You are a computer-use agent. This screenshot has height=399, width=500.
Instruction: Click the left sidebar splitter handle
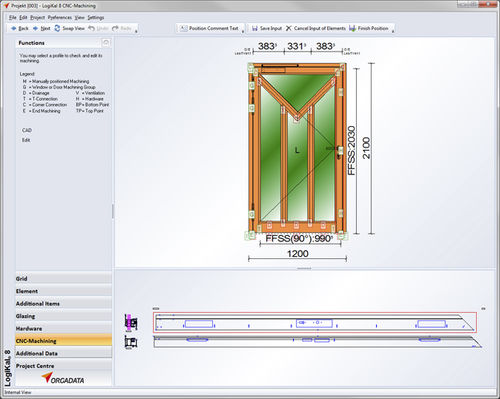pyautogui.click(x=113, y=211)
